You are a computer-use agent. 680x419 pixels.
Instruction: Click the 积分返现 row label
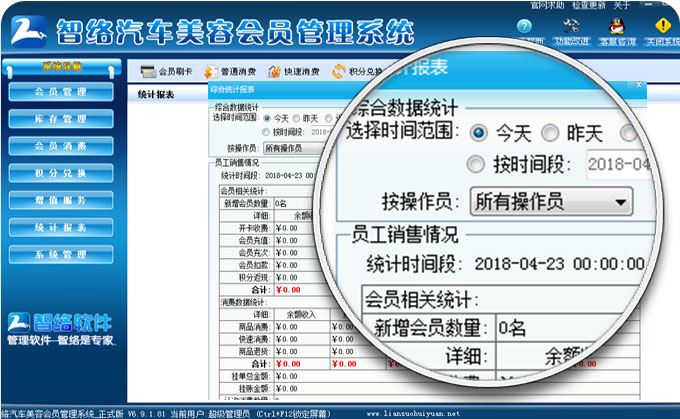tap(254, 278)
